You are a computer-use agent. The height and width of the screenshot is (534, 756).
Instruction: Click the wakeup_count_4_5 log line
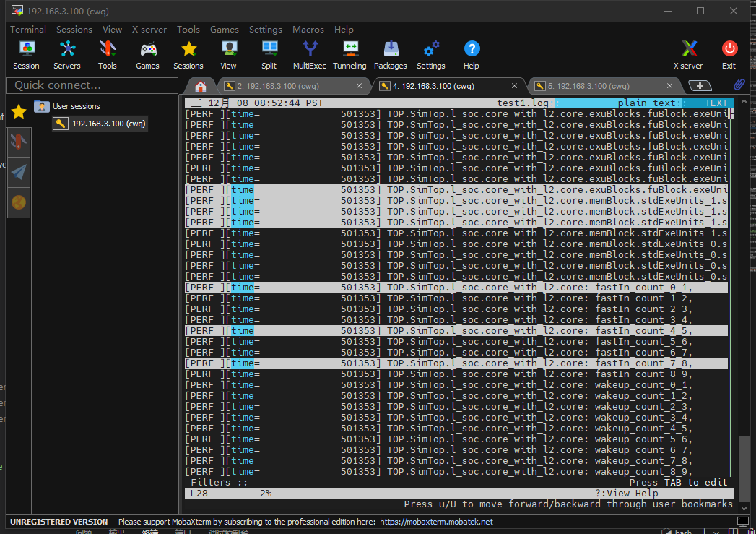click(456, 429)
